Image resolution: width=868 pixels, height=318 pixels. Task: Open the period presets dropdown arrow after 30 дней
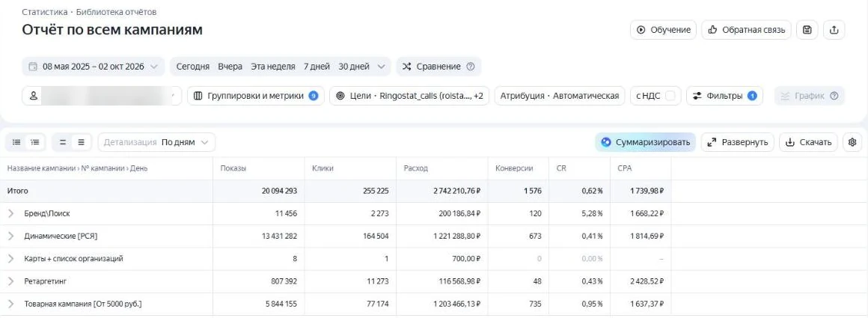click(x=382, y=67)
